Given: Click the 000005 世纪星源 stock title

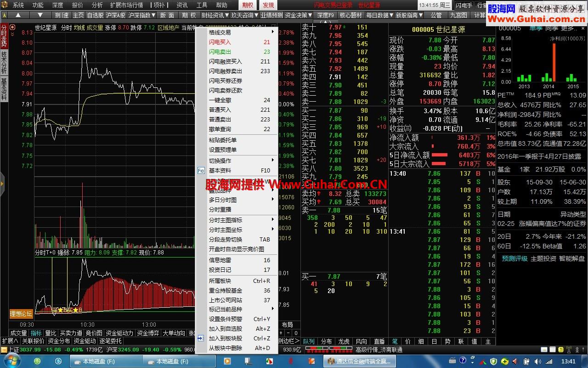Looking at the screenshot, I should 438,29.
